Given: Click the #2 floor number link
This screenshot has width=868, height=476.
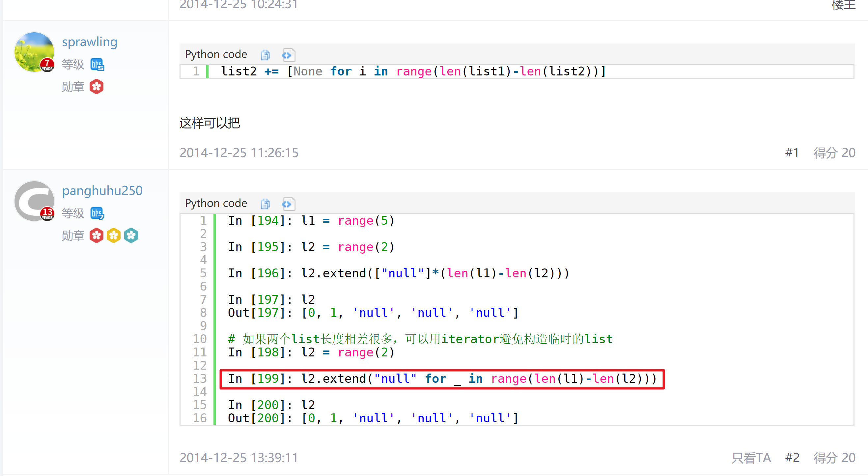Looking at the screenshot, I should [792, 458].
